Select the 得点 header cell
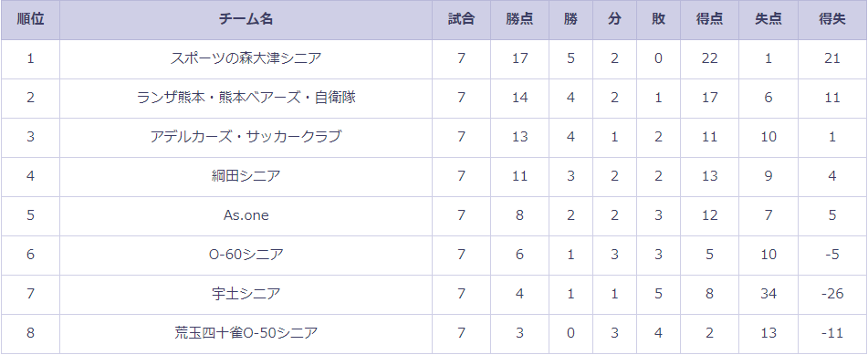The width and height of the screenshot is (868, 355). pyautogui.click(x=709, y=19)
